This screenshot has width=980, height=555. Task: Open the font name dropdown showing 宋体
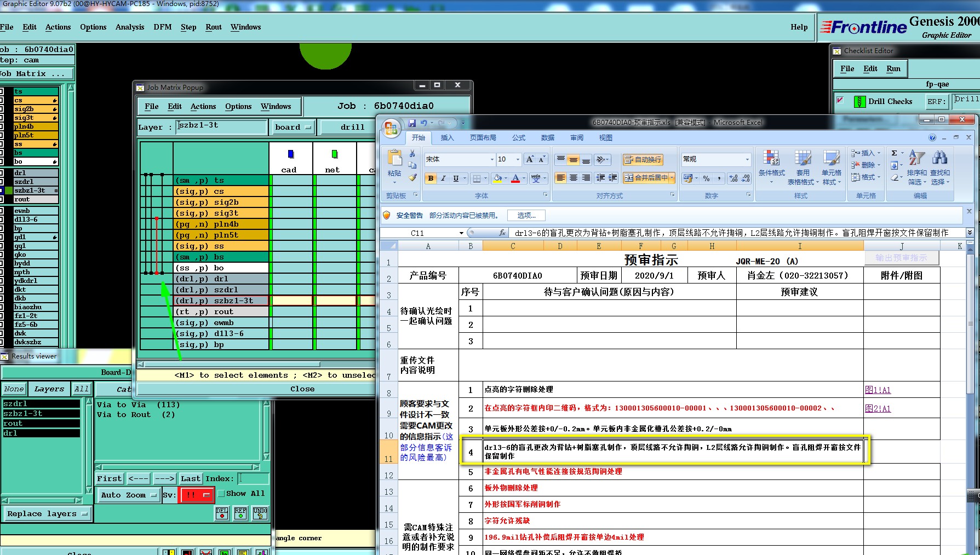(492, 159)
